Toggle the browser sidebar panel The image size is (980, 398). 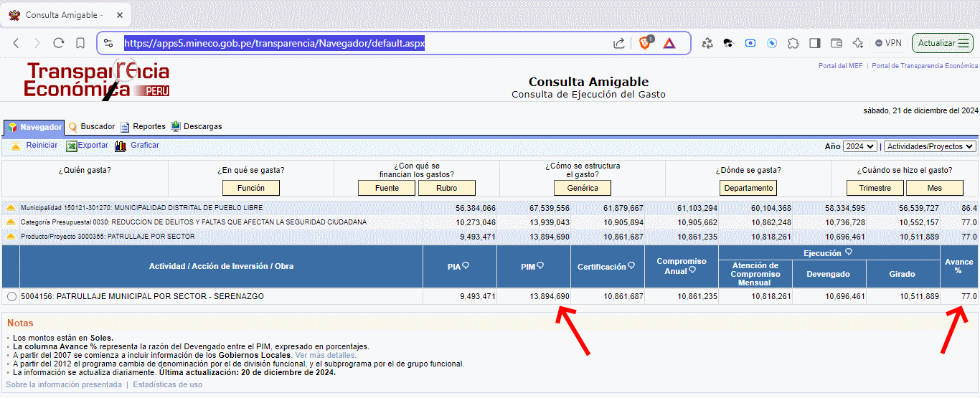(814, 43)
